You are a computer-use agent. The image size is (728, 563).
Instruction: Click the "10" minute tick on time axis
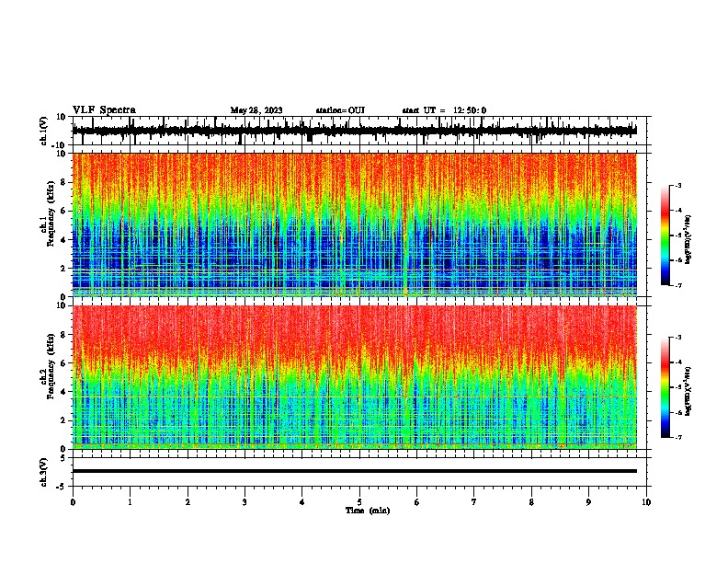(x=646, y=502)
